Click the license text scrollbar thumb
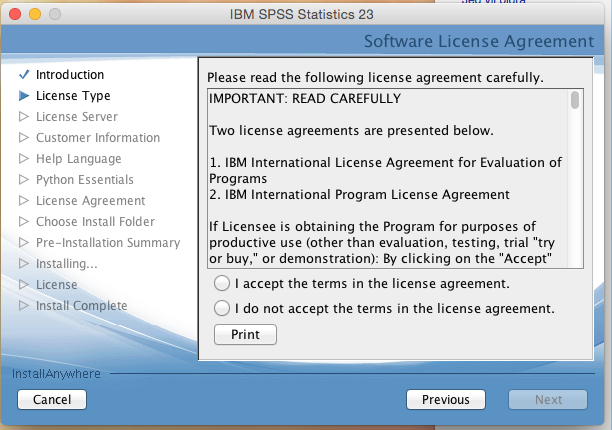This screenshot has height=430, width=612. (x=575, y=100)
